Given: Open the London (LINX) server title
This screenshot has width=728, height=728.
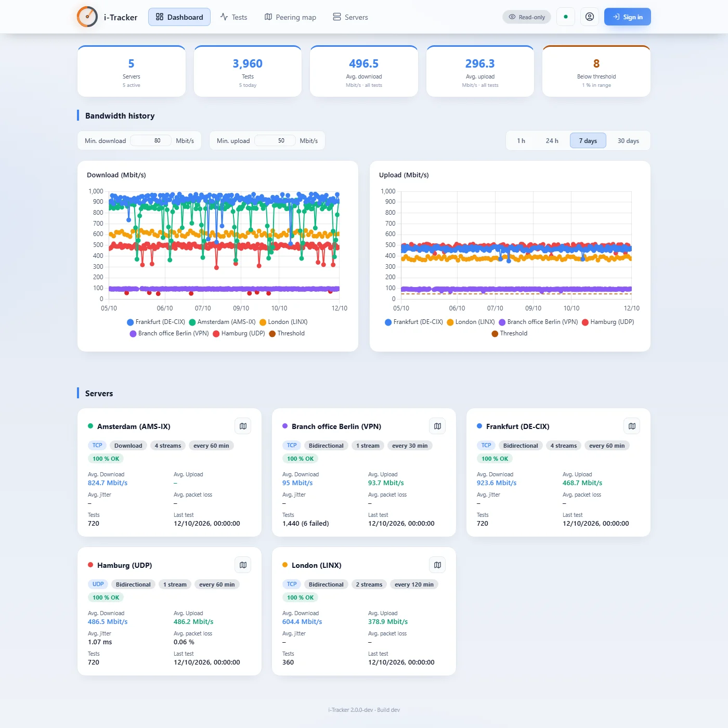Looking at the screenshot, I should (x=317, y=565).
